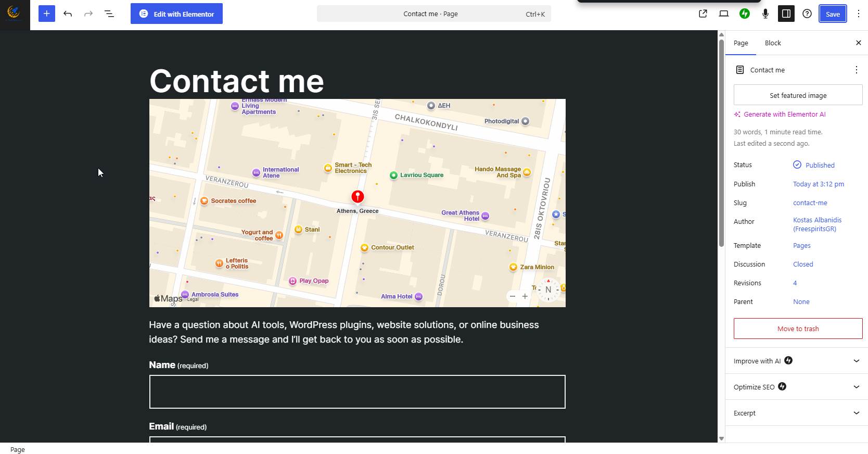Select the International Atene map marker

point(256,173)
